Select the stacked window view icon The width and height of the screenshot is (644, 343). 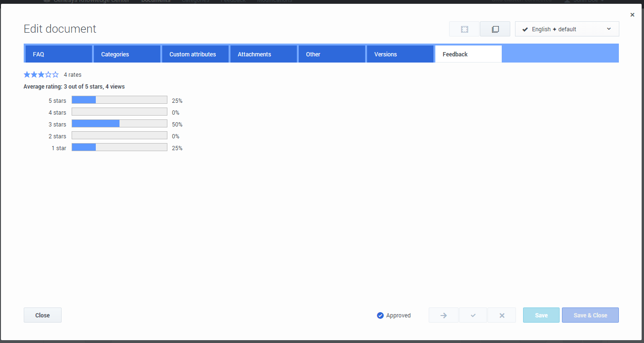click(x=495, y=29)
